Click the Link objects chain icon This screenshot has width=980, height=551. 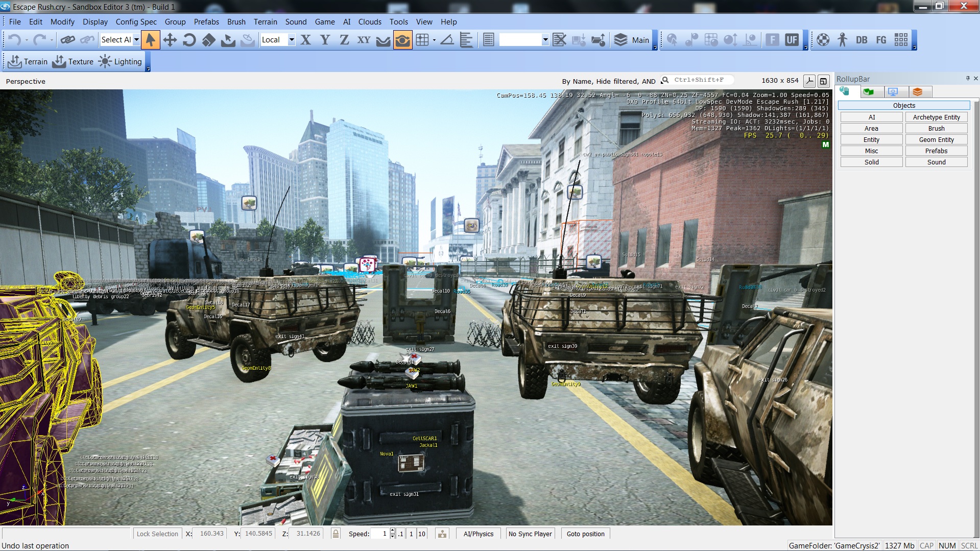pyautogui.click(x=67, y=40)
